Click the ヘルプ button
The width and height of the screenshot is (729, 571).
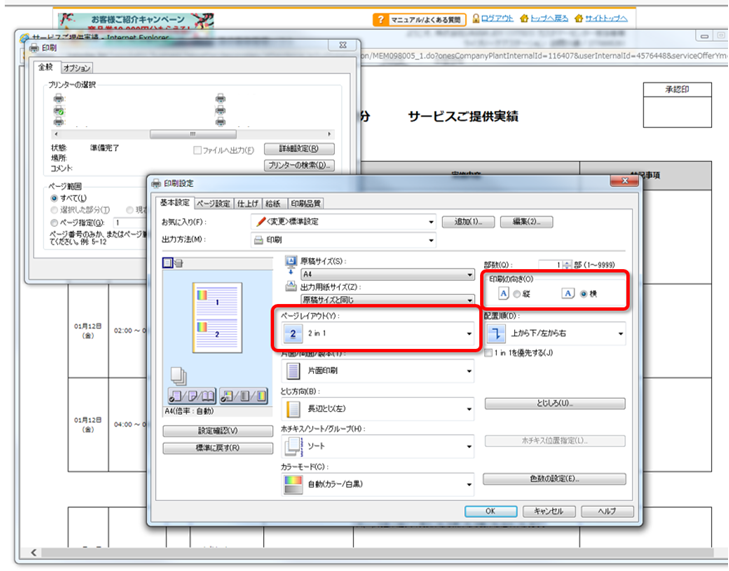(x=607, y=511)
